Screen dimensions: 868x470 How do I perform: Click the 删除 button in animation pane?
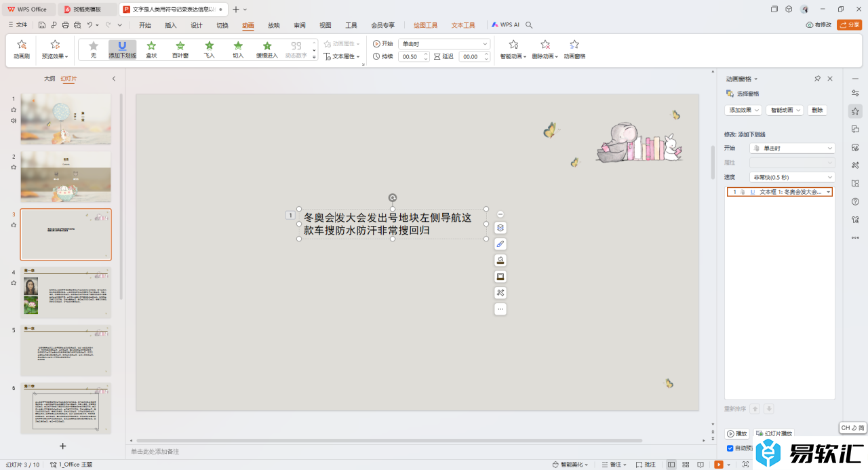817,110
